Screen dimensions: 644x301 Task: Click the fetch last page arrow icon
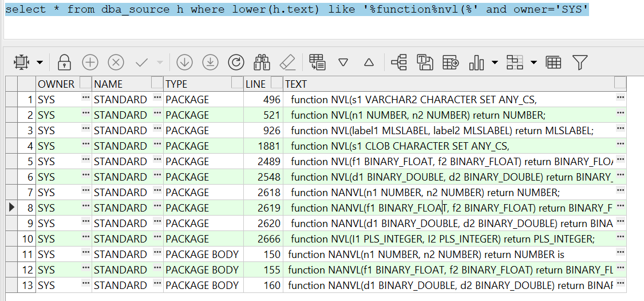pos(210,62)
